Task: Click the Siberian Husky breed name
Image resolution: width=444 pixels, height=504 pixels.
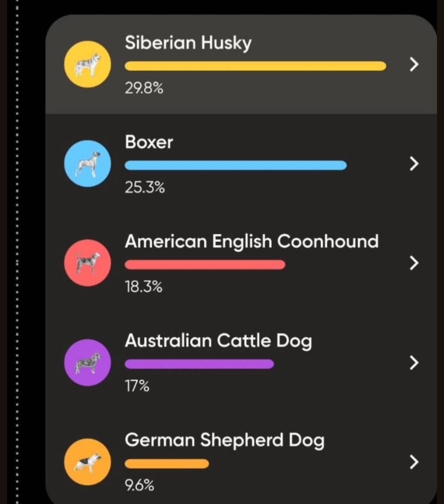Action: (x=188, y=43)
